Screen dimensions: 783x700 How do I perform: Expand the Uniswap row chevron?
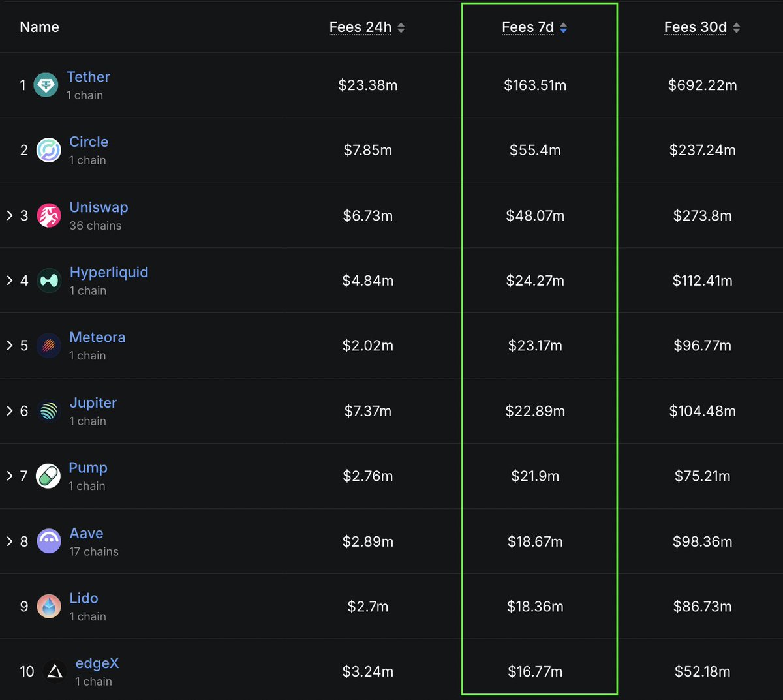coord(9,215)
